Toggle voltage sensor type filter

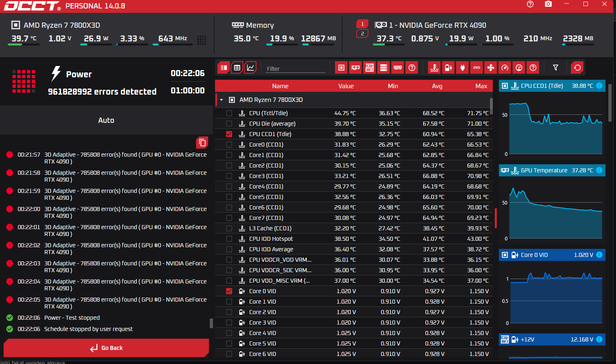point(449,68)
